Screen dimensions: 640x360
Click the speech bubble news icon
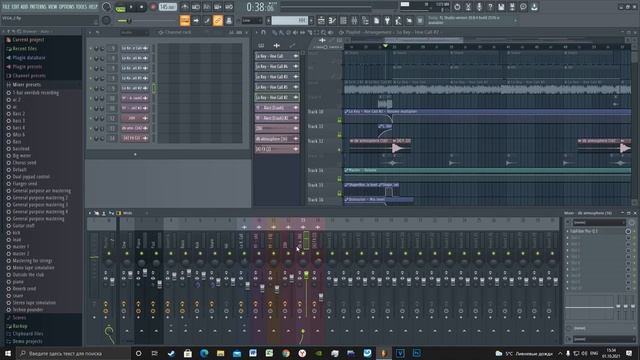click(x=523, y=7)
